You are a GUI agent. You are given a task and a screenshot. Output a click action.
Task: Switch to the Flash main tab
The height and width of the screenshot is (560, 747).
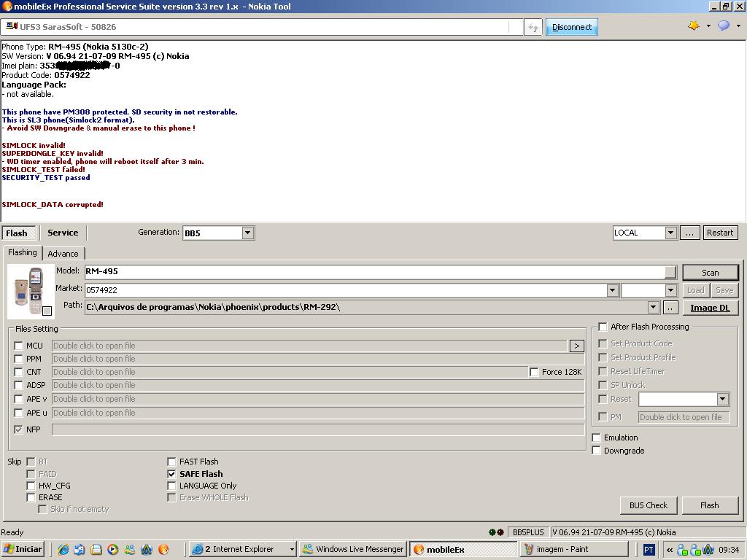pos(19,233)
